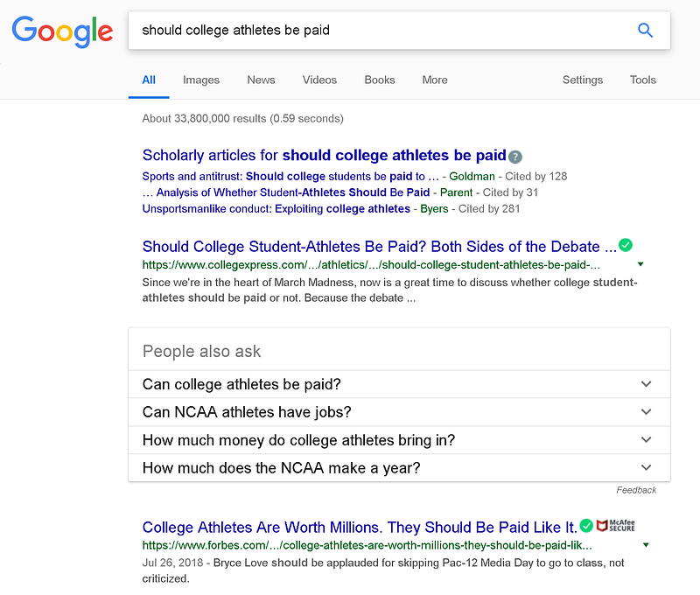This screenshot has width=700, height=595.
Task: Expand "Can NCAA athletes have jobs?" question
Action: point(646,412)
